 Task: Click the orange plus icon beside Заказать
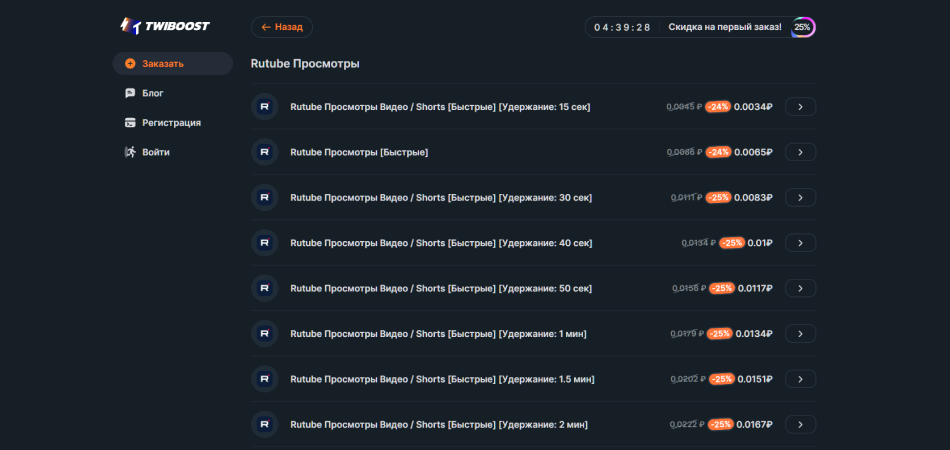point(130,64)
